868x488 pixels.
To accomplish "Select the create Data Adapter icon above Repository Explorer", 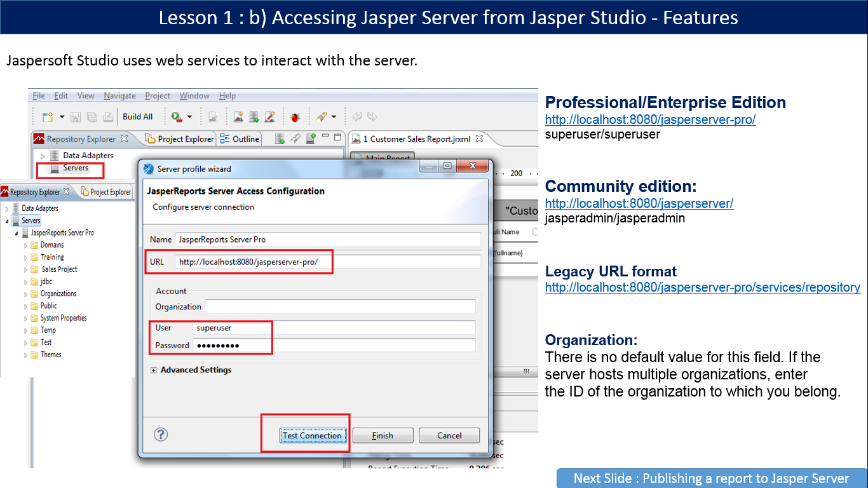I will pos(278,138).
